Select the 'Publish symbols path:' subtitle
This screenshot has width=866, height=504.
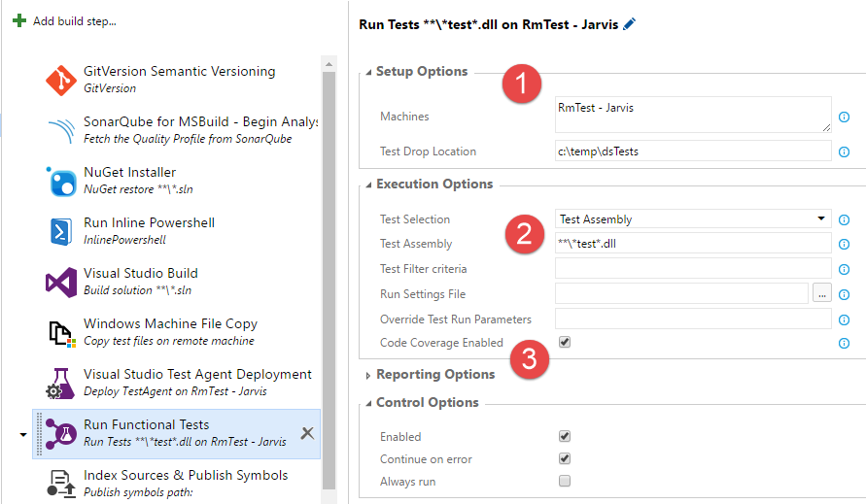138,491
